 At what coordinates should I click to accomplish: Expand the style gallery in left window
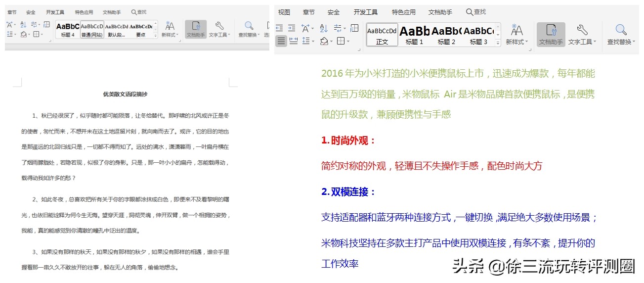(x=155, y=36)
